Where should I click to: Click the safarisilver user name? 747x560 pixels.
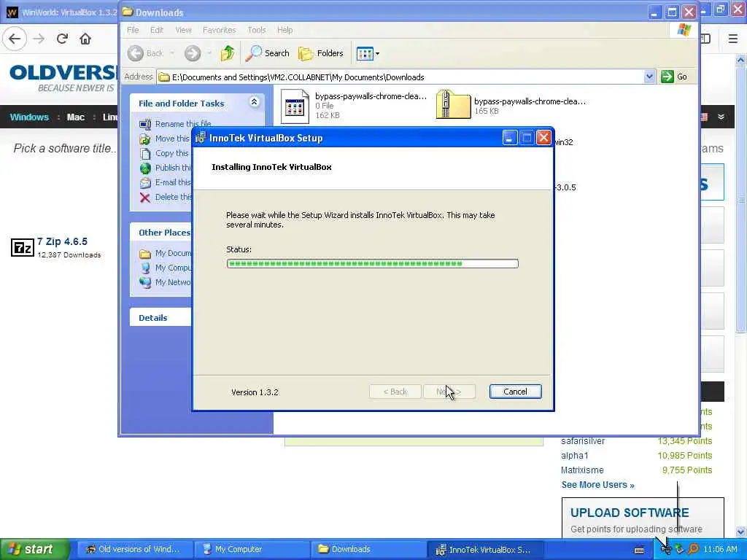[583, 441]
